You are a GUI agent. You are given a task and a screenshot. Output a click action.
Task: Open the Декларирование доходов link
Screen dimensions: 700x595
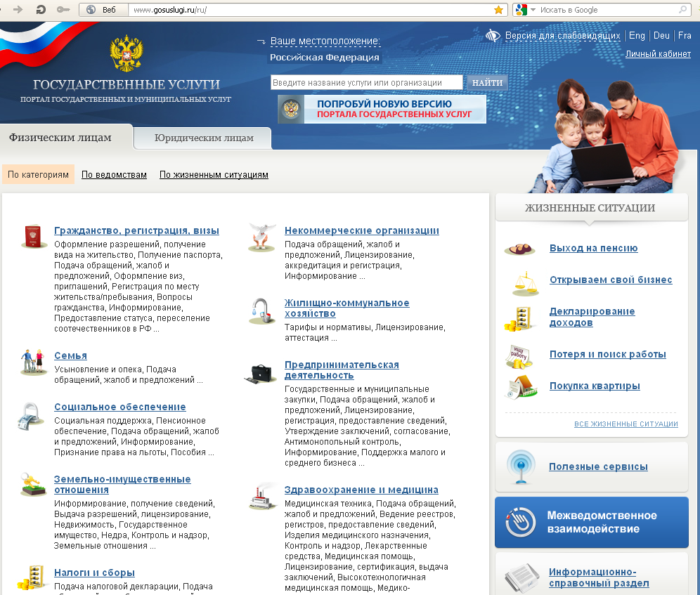[592, 317]
